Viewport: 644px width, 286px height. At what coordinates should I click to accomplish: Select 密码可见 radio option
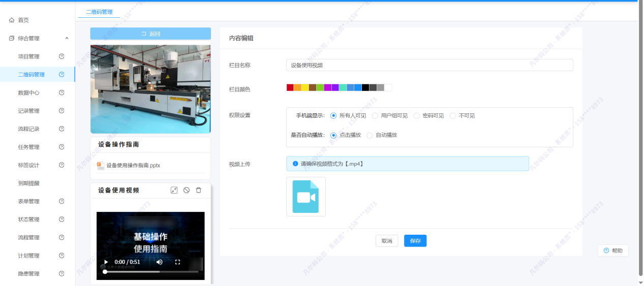pyautogui.click(x=417, y=116)
